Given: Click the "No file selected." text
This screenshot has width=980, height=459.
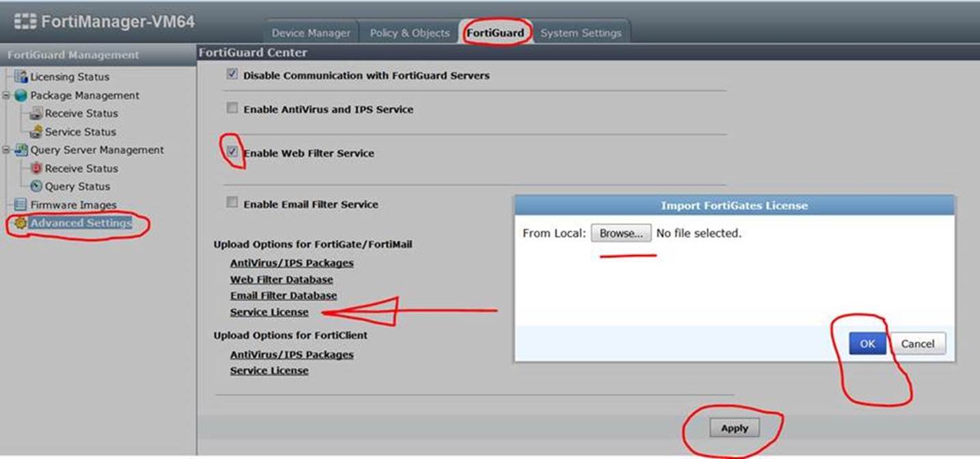Looking at the screenshot, I should pyautogui.click(x=698, y=233).
